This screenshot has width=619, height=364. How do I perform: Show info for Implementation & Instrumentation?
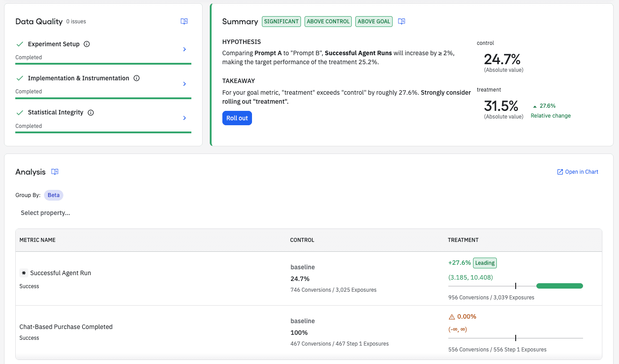tap(137, 78)
